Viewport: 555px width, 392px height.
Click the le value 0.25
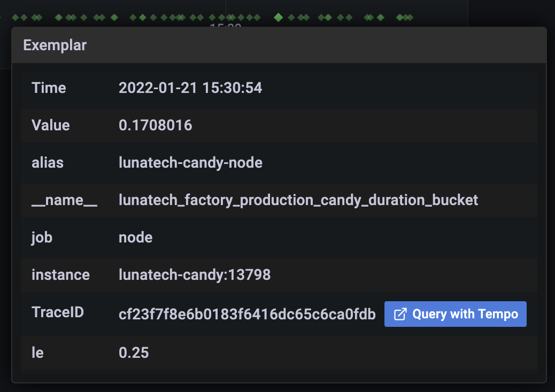click(x=134, y=353)
